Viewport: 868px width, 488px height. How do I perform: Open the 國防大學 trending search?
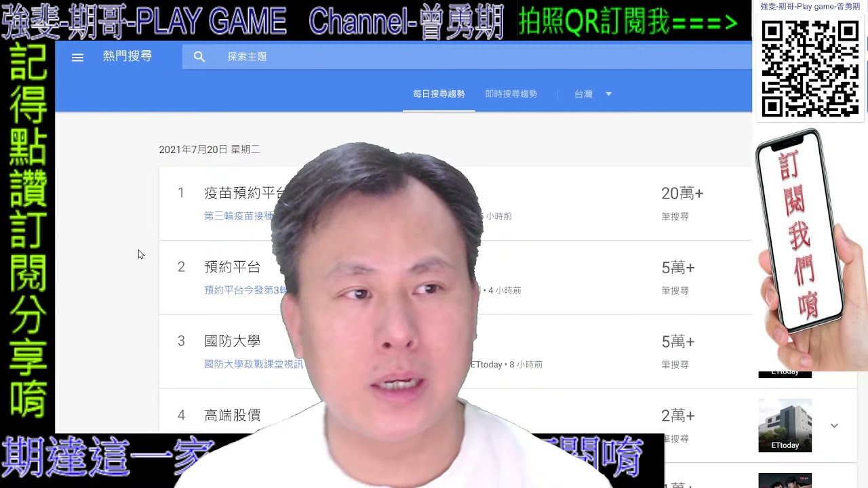pos(233,341)
